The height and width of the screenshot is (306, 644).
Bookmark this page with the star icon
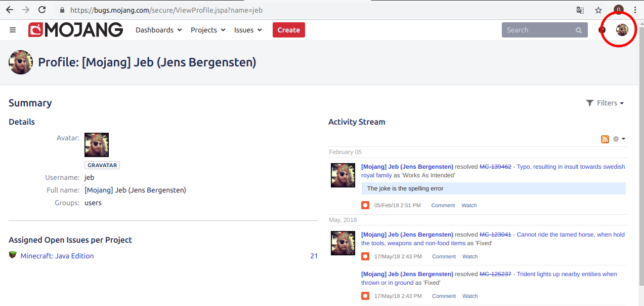pos(598,10)
